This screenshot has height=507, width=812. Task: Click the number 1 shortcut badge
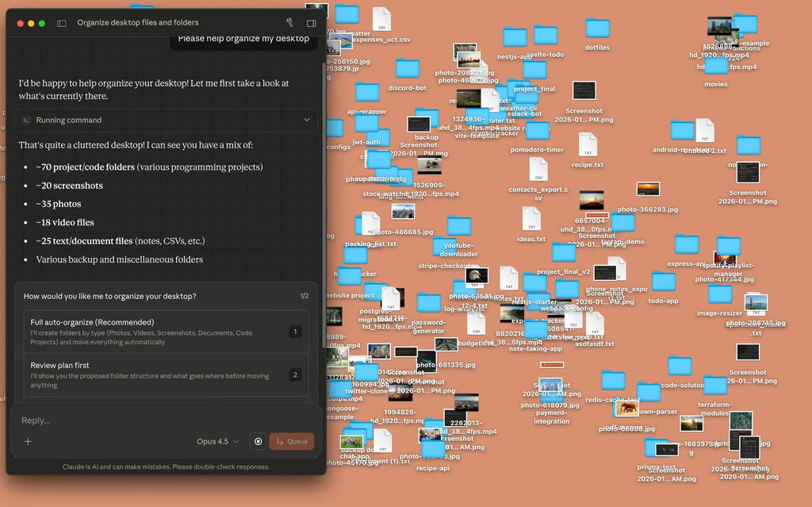click(x=295, y=332)
